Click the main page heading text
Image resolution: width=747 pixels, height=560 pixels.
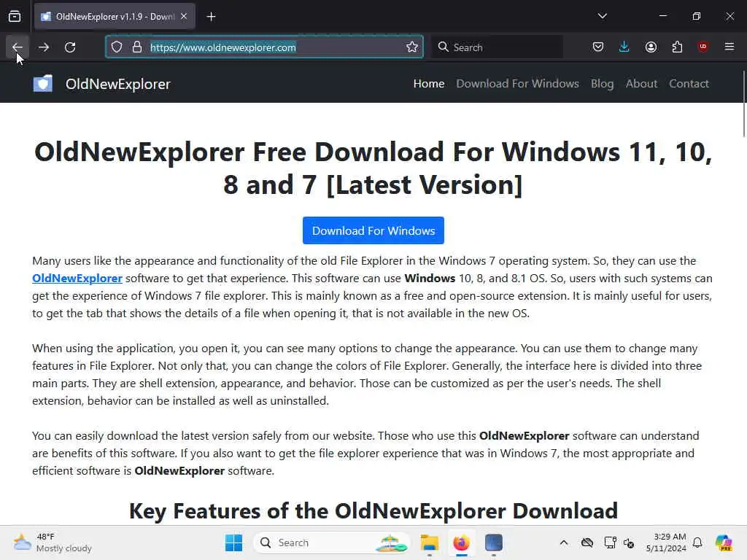tap(373, 168)
